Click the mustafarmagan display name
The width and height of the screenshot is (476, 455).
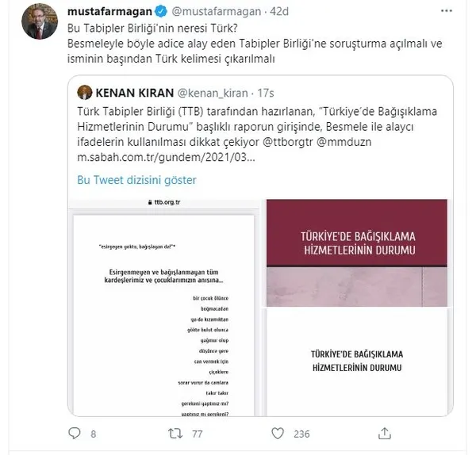[x=109, y=12]
